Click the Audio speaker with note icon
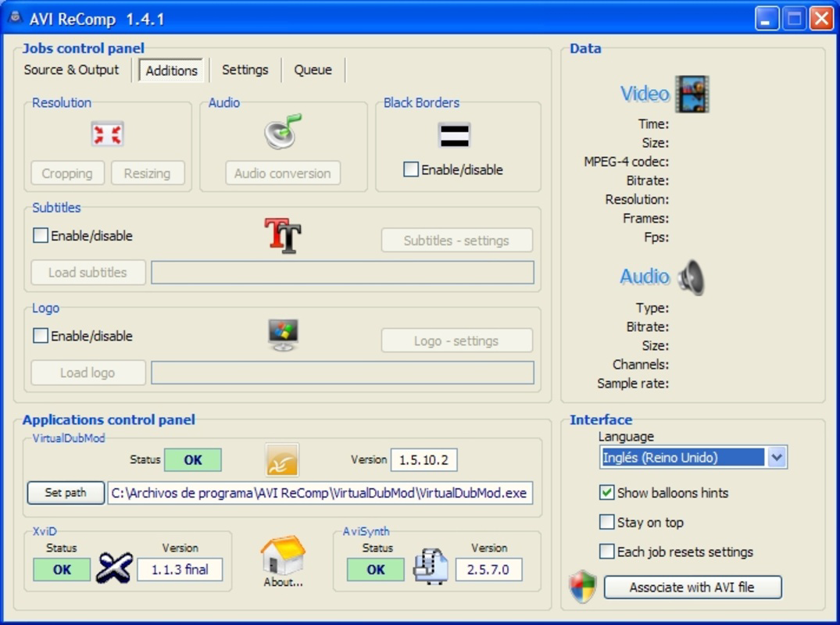This screenshot has height=625, width=840. click(x=283, y=131)
